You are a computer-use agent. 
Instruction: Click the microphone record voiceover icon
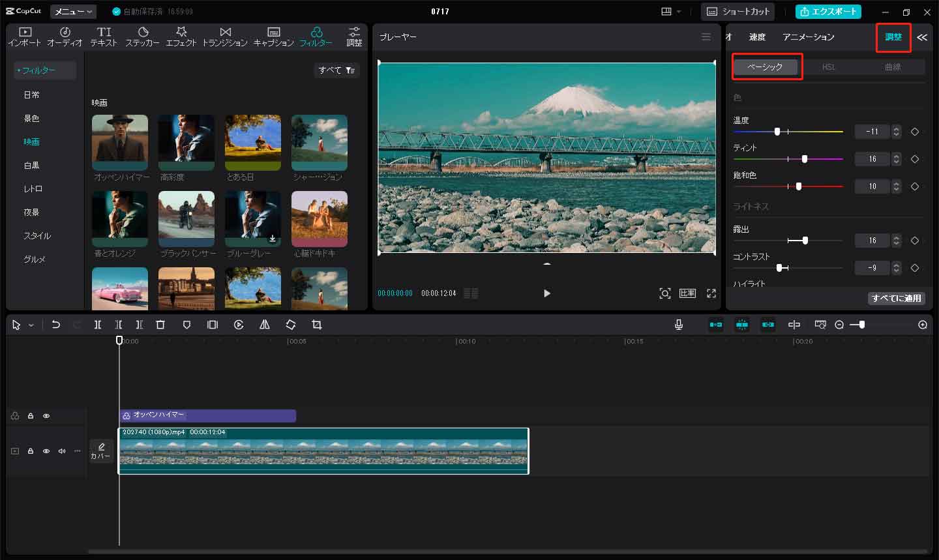679,325
